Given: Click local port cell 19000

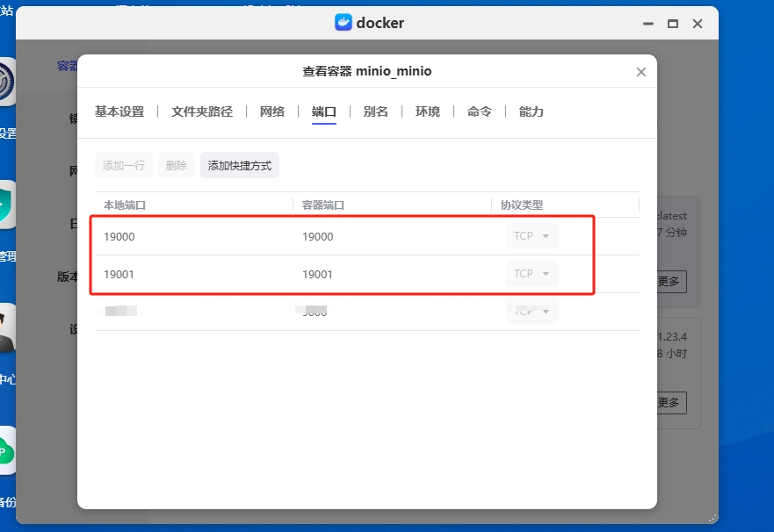Looking at the screenshot, I should pyautogui.click(x=119, y=237).
